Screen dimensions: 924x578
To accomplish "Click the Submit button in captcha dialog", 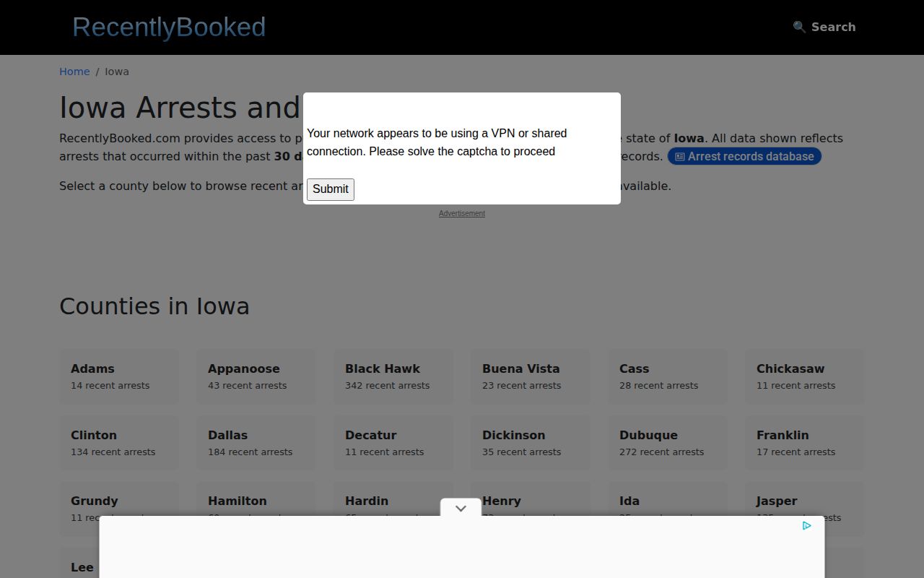I will coord(331,189).
